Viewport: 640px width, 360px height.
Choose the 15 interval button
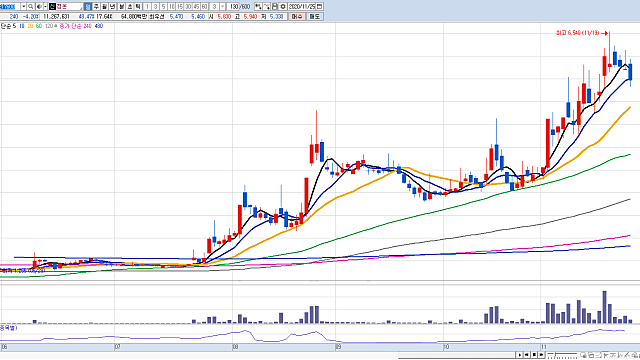(x=180, y=7)
